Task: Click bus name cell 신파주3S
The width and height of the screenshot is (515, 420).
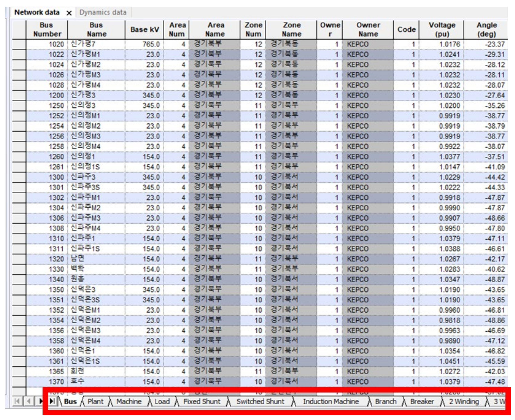Action: 96,187
